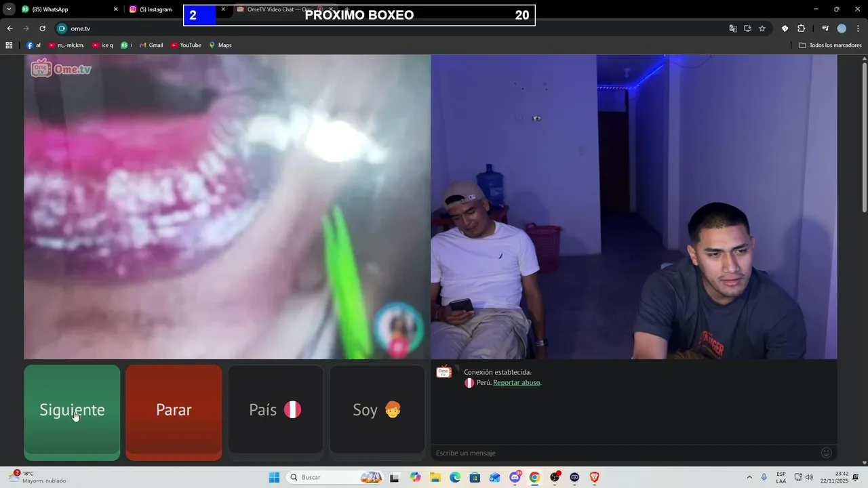Screen dimensions: 868x488
Task: Switch to the Instagram tab
Action: [x=155, y=9]
